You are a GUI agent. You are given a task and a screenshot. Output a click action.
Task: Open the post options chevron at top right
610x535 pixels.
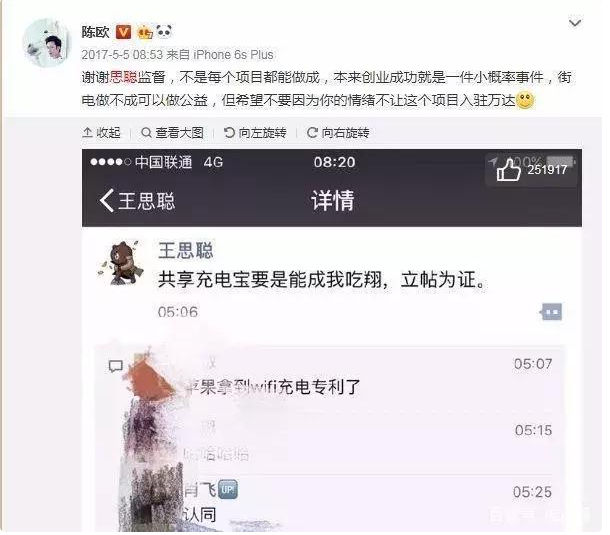[x=575, y=23]
